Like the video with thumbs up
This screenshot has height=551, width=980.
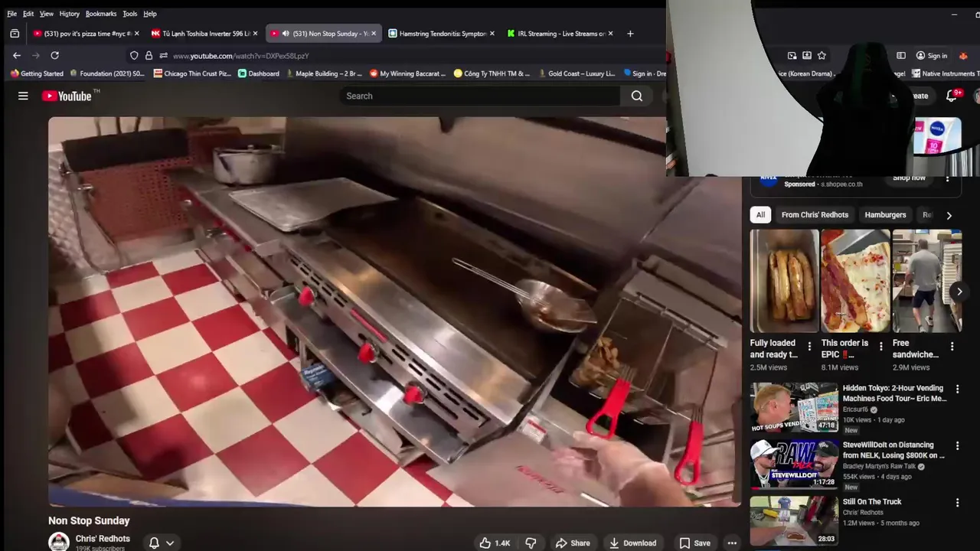[x=494, y=543]
